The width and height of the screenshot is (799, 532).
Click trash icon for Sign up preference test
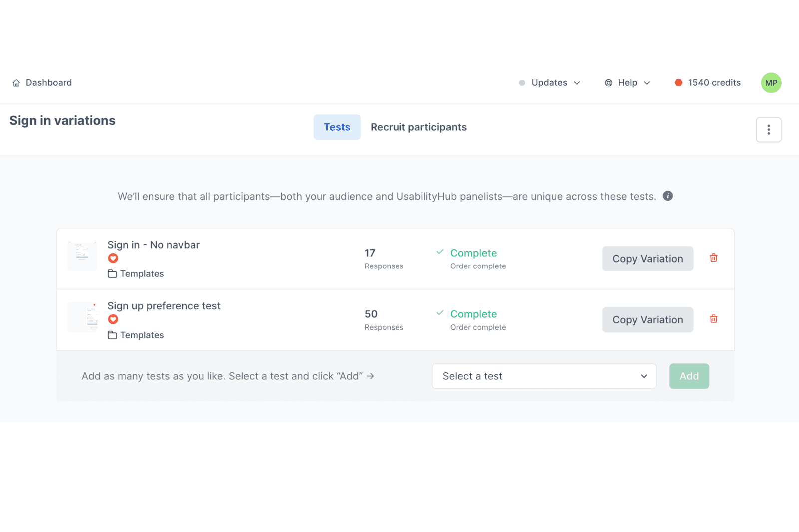tap(714, 319)
